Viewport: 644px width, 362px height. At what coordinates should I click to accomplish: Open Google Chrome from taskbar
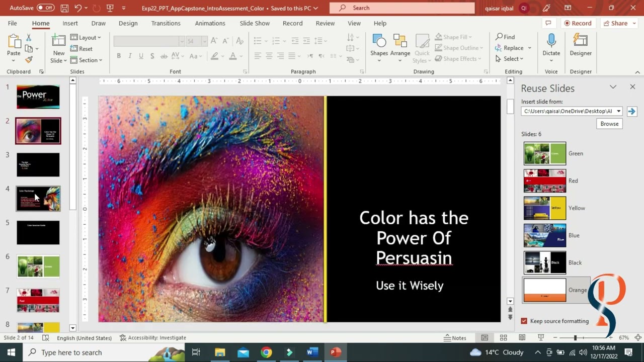tap(266, 352)
